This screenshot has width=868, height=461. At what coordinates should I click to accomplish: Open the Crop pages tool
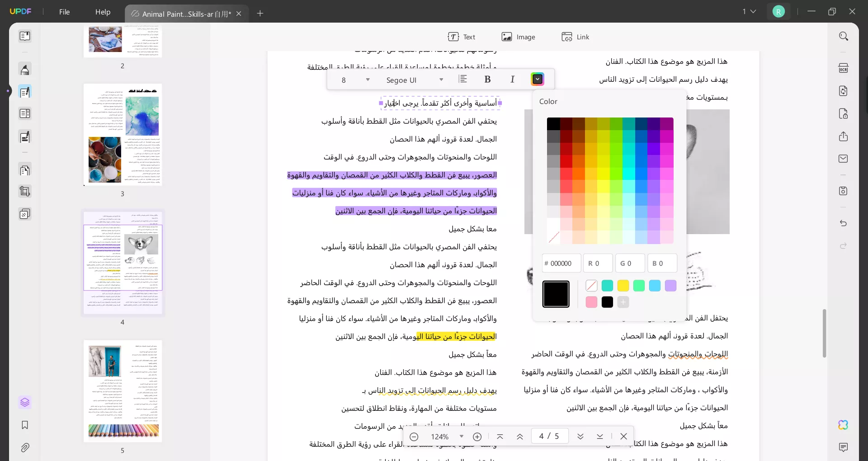(x=25, y=192)
